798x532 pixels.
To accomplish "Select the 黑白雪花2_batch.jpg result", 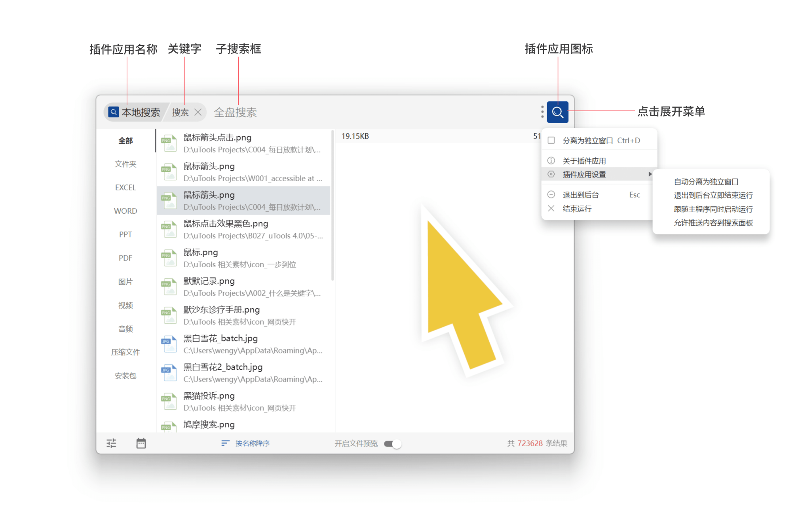I will tap(243, 373).
